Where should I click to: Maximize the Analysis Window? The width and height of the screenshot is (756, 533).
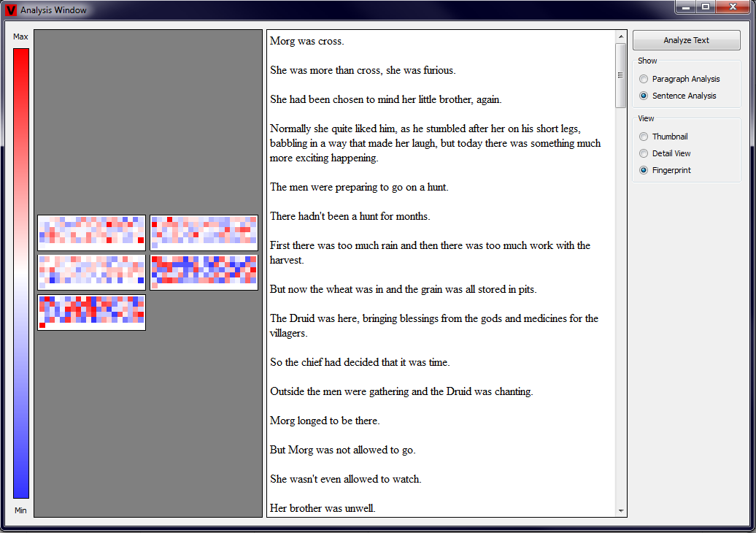pos(705,7)
